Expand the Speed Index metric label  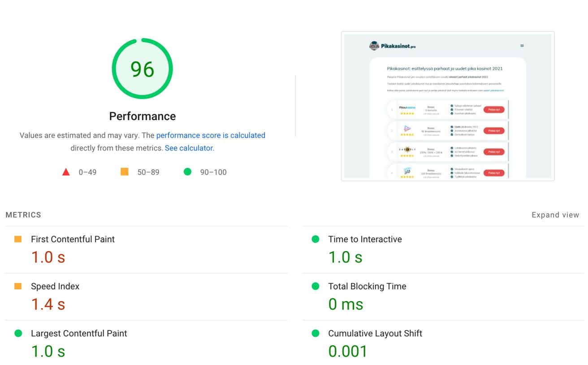pos(55,286)
